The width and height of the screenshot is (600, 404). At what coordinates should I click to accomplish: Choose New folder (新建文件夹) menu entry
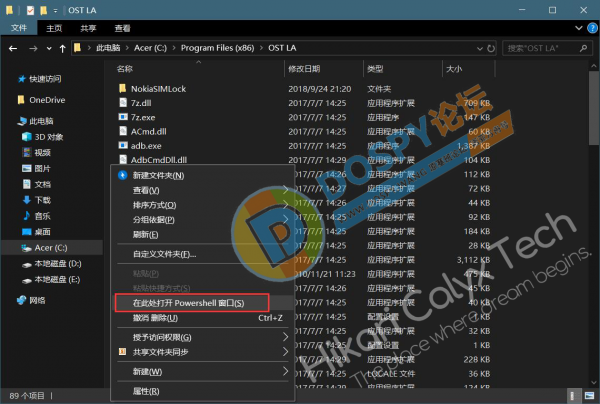pos(203,175)
